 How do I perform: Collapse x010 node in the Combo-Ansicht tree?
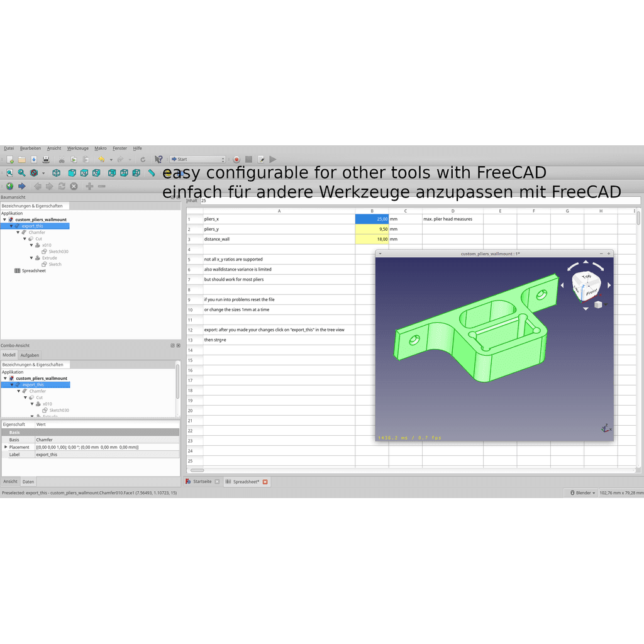pos(32,404)
